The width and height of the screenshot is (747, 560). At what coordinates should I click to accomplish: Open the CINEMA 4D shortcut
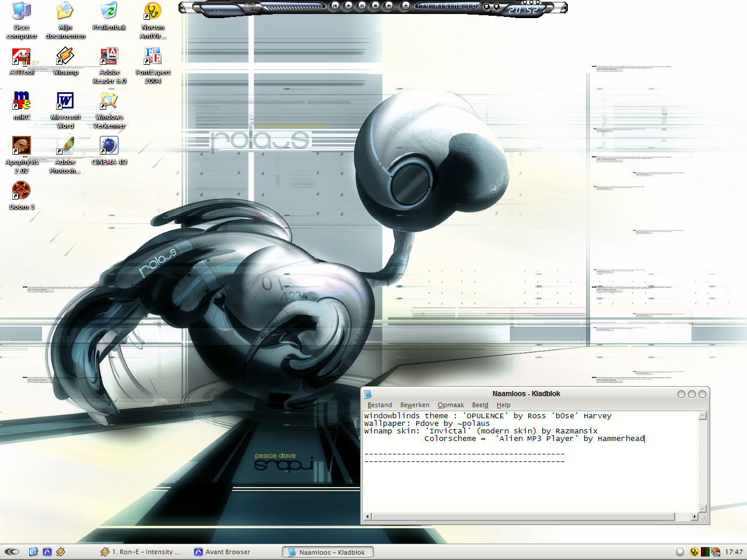tap(109, 150)
